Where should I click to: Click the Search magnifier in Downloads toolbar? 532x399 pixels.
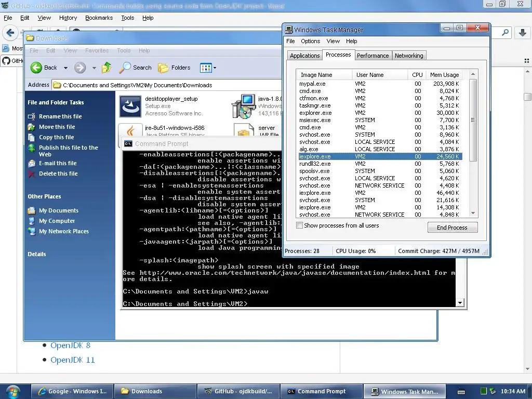(x=125, y=68)
